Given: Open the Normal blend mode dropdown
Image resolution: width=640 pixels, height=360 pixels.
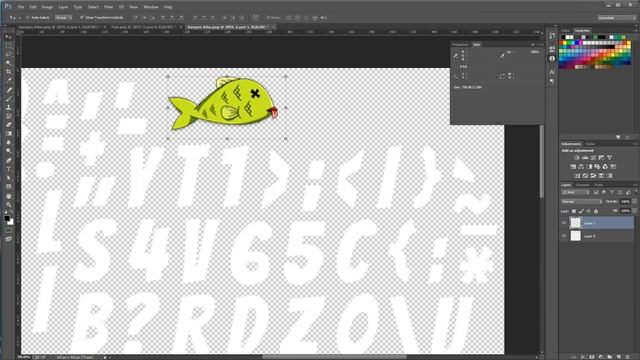Looking at the screenshot, I should coord(582,202).
